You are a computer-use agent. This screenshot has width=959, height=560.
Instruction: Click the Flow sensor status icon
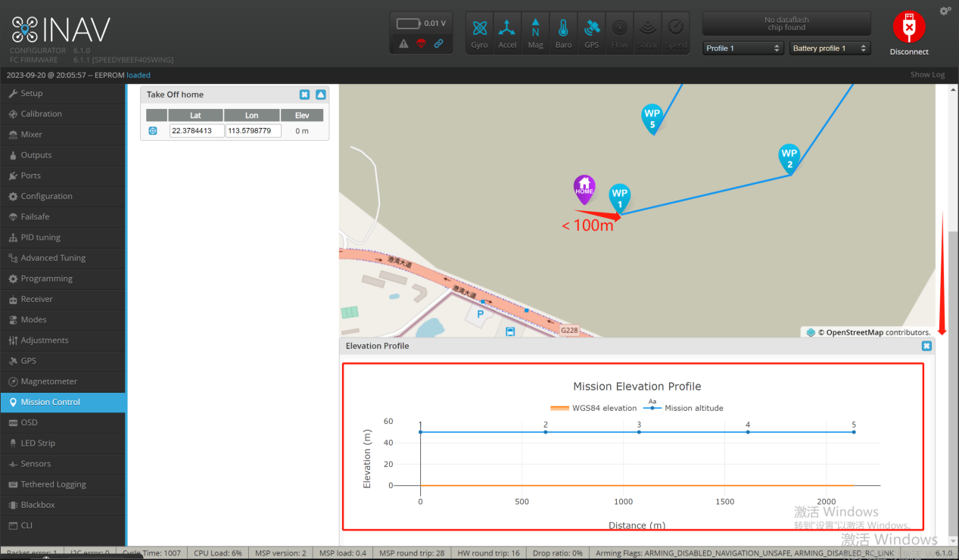click(x=620, y=33)
